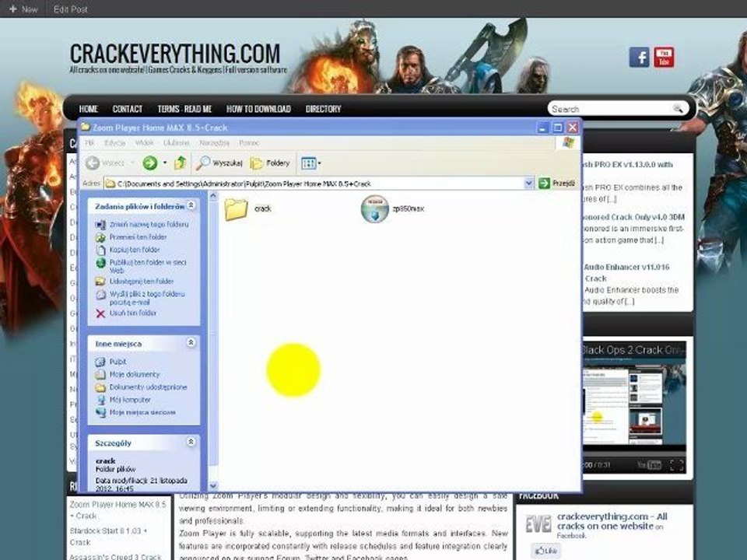Viewport: 747px width, 560px height.
Task: Click the search magnifier icon on website
Action: coord(678,109)
